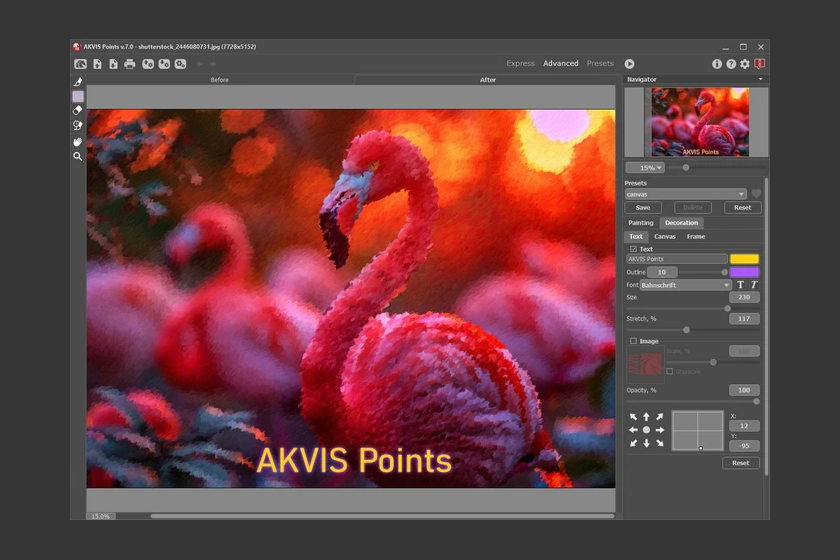Uncheck the Text checkbox
This screenshot has width=840, height=560.
pos(633,249)
